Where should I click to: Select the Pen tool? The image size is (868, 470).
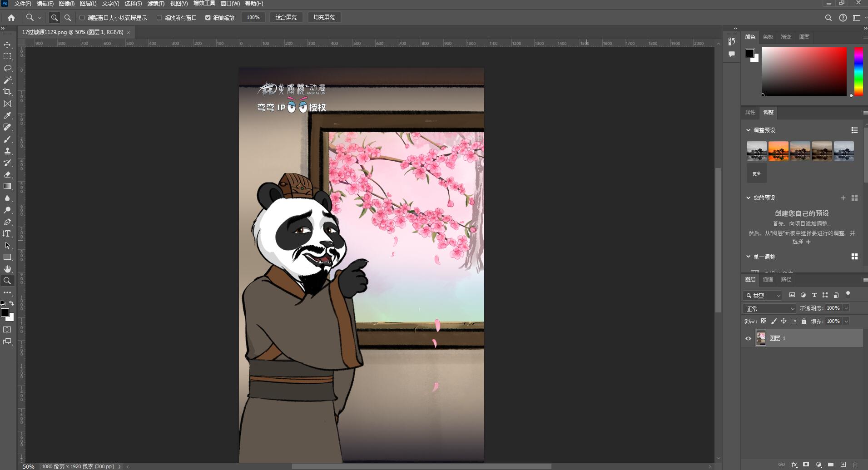(x=7, y=222)
